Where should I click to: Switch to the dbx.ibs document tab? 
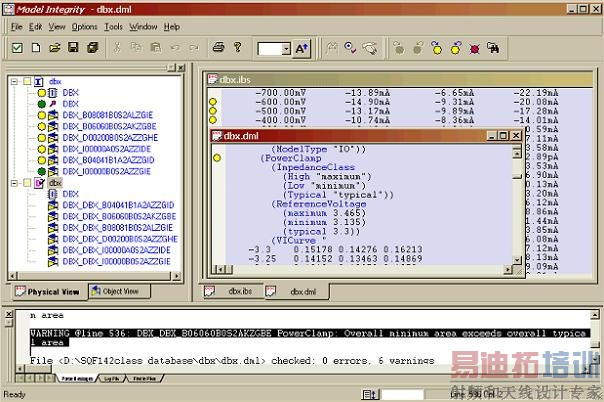point(233,291)
